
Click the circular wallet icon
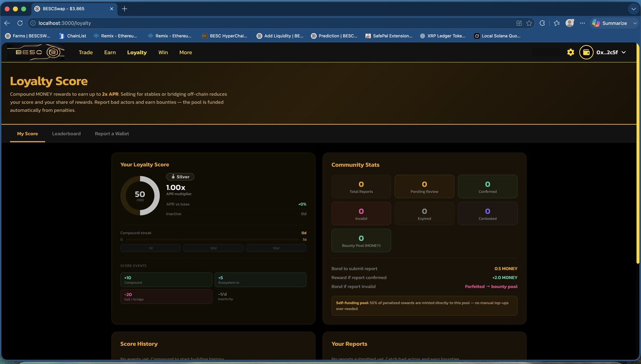tap(586, 52)
